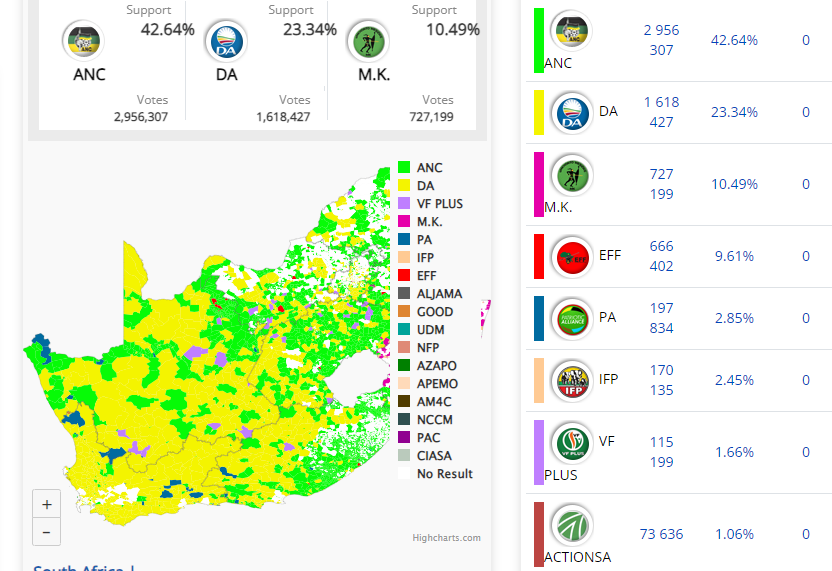Click EFF vote count 666 402
Screen dimensions: 832x571
[661, 256]
